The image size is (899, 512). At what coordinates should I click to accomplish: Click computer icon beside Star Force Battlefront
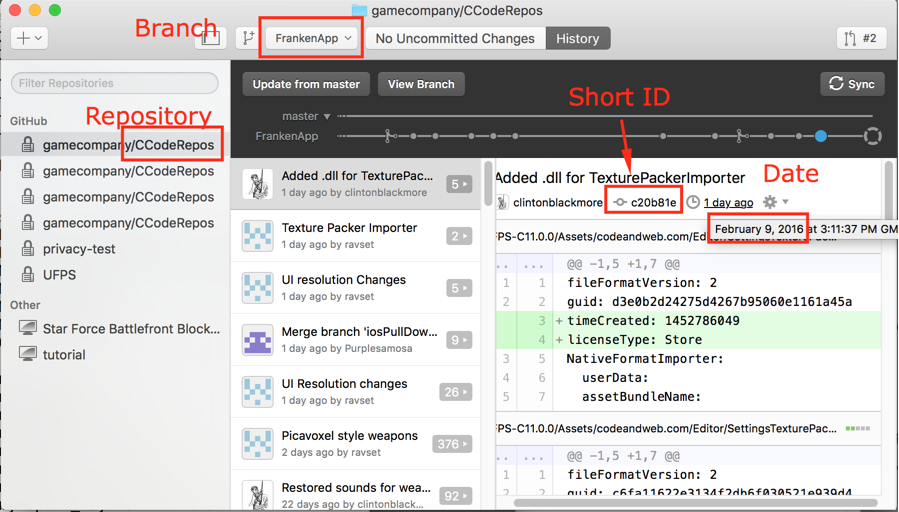pos(28,328)
